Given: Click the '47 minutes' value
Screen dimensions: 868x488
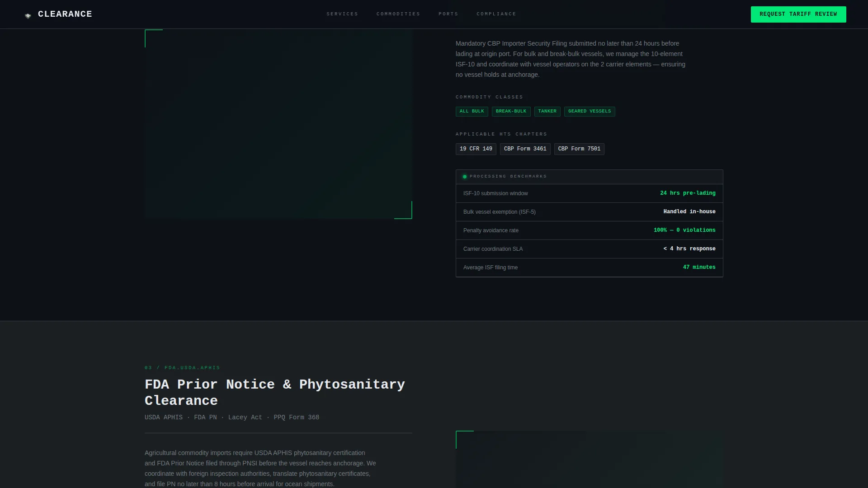Looking at the screenshot, I should pyautogui.click(x=699, y=267).
